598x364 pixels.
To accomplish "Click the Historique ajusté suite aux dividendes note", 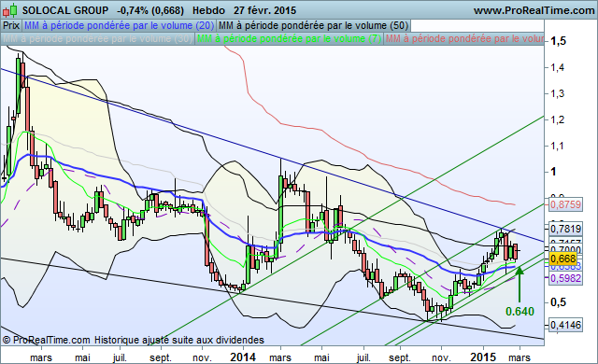I will click(x=179, y=340).
